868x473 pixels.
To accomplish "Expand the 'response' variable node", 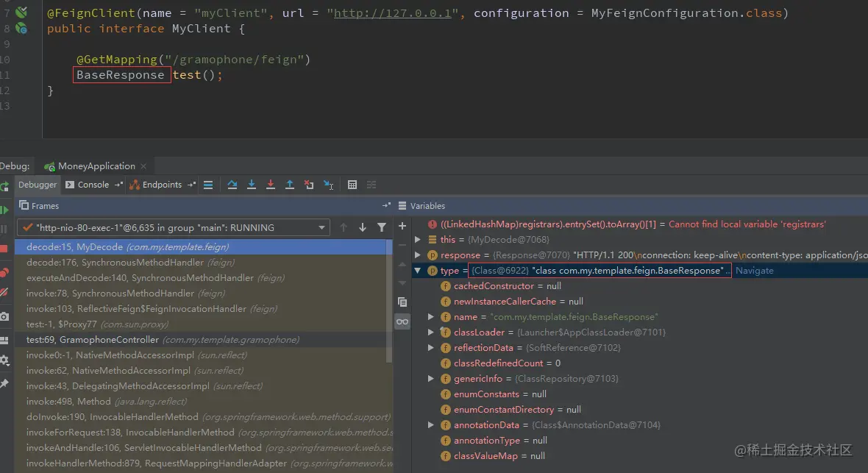I will (x=418, y=255).
